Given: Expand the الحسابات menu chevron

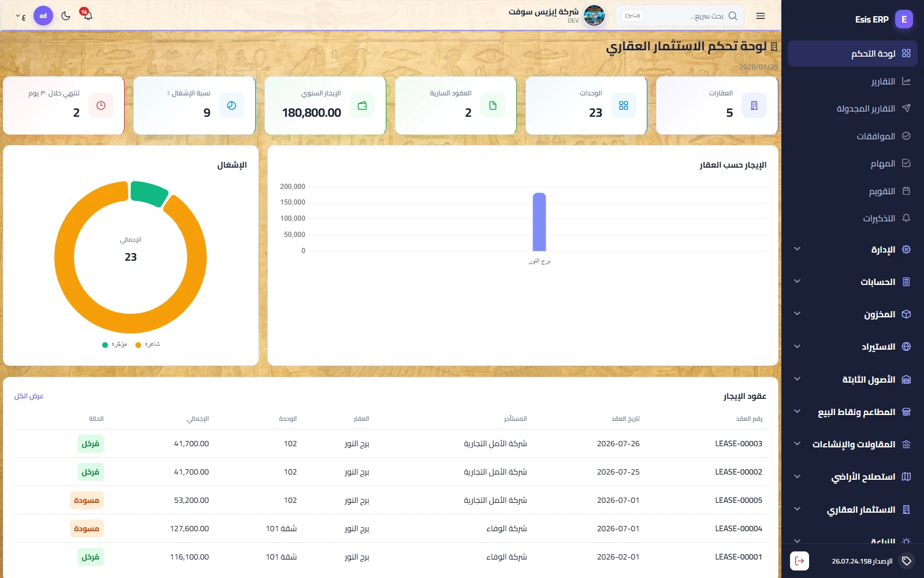Looking at the screenshot, I should coord(797,281).
